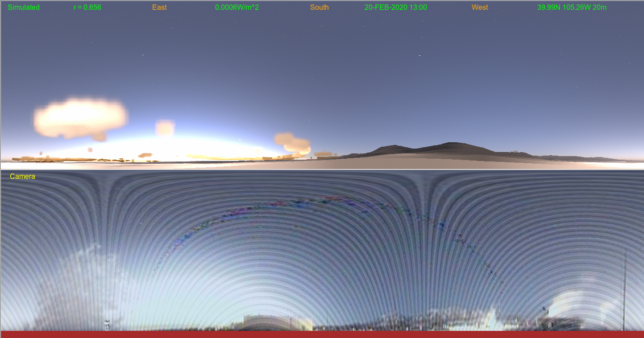Select the double cloud left of the mountains
This screenshot has width=644, height=338.
(x=293, y=142)
